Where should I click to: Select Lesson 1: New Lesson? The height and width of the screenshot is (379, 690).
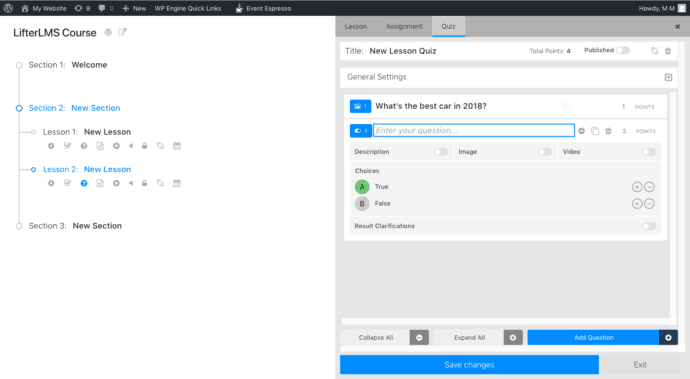point(87,132)
